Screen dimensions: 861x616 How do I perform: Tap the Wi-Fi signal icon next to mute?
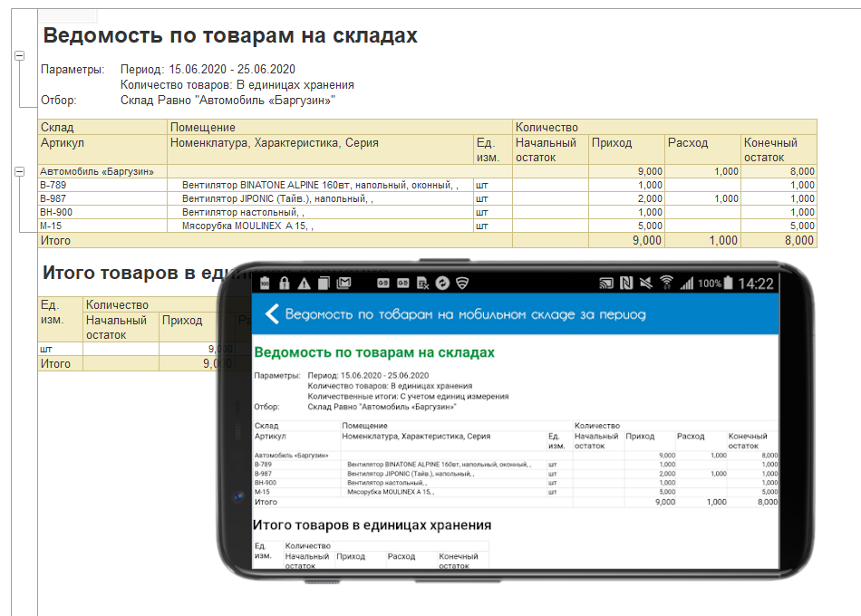click(x=666, y=283)
